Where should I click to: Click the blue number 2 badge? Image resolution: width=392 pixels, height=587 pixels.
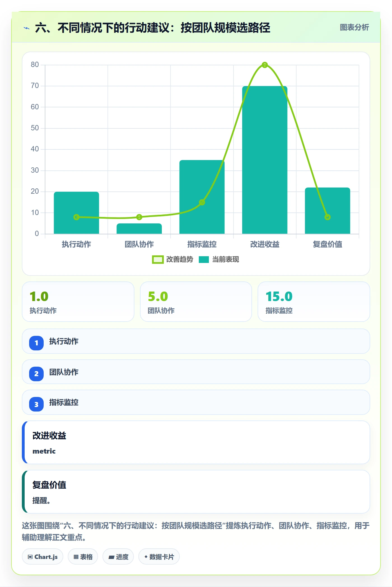coord(36,374)
